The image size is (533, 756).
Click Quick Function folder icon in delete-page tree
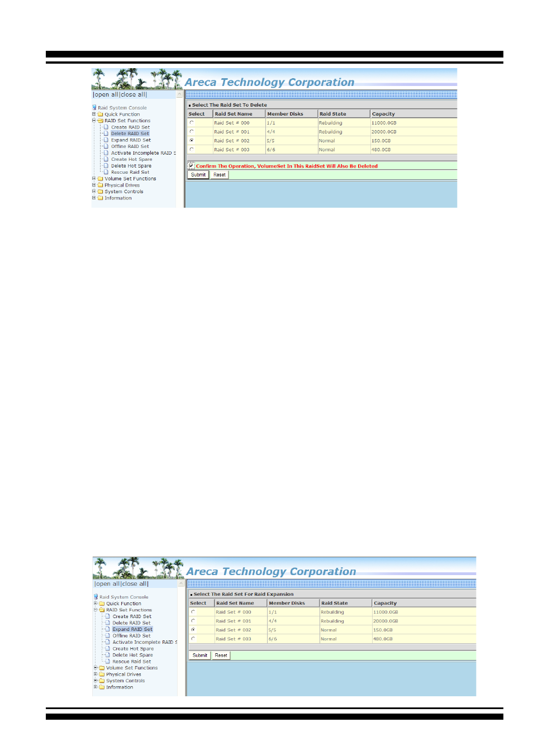(101, 114)
